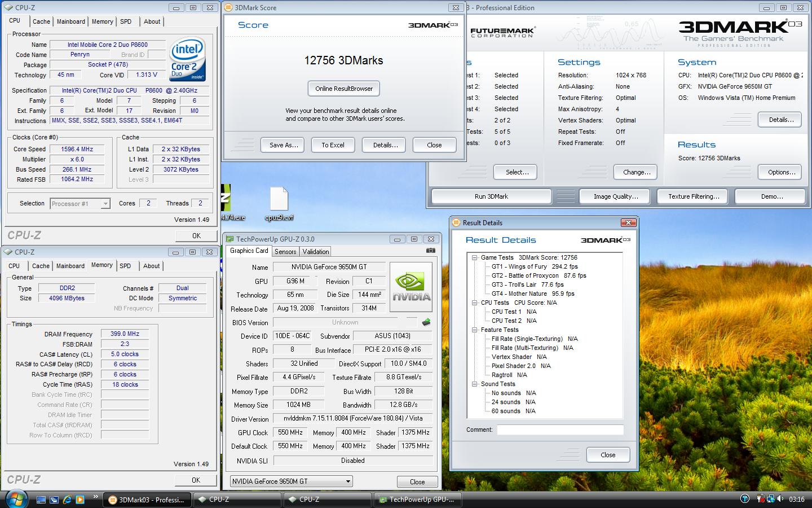Click the taskbar clock showing 03:16
Screen dimensions: 812x508
[797, 499]
